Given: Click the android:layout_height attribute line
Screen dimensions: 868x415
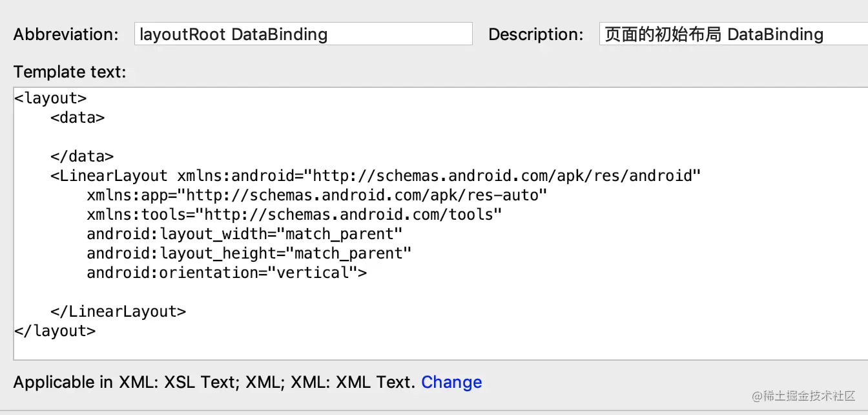Looking at the screenshot, I should coord(249,253).
